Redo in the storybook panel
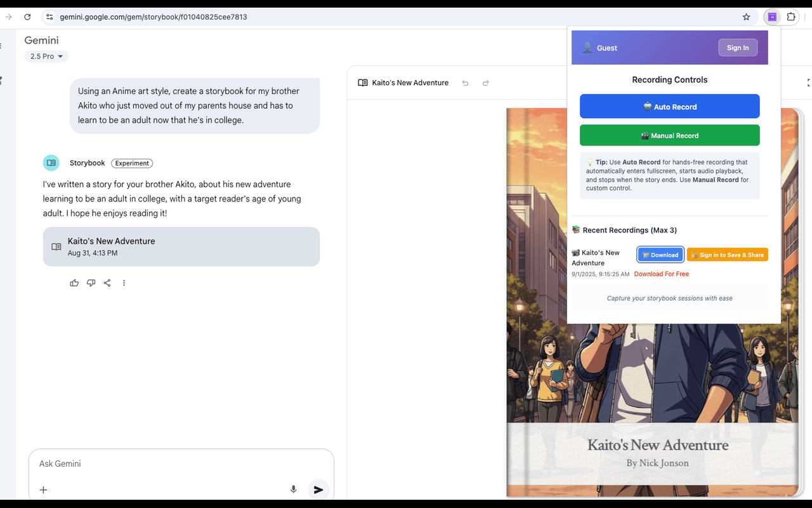This screenshot has width=812, height=508. (486, 83)
